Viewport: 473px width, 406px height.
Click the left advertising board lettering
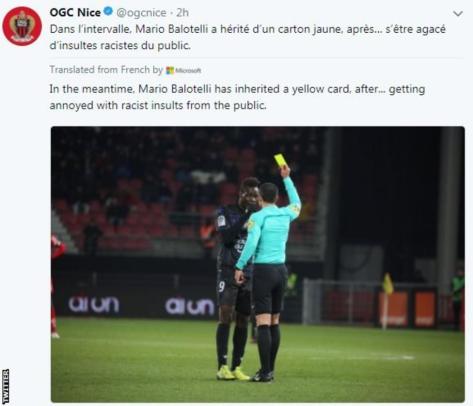point(94,305)
